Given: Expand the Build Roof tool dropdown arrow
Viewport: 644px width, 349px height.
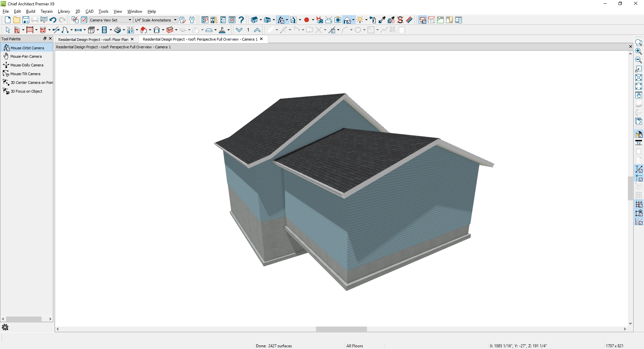Looking at the screenshot, I should (150, 30).
